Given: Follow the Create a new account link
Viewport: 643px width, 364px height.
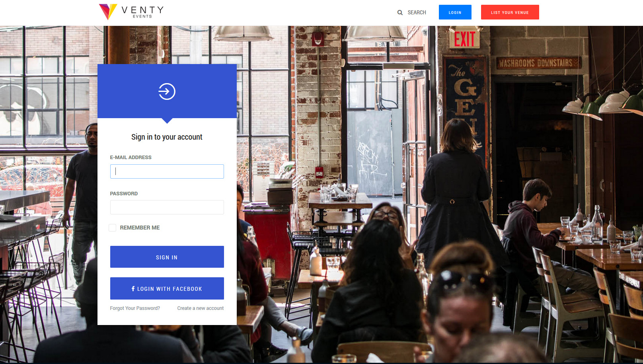Looking at the screenshot, I should coord(201,308).
